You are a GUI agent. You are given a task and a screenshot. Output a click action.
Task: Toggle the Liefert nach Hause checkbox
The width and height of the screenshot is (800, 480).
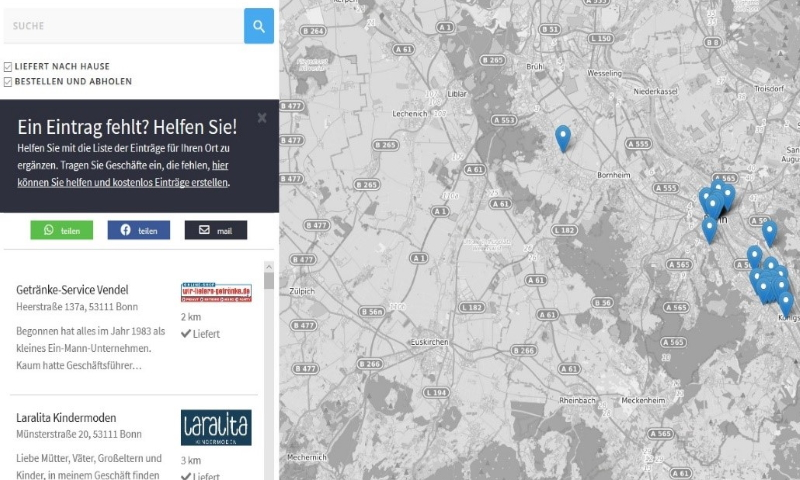click(8, 66)
